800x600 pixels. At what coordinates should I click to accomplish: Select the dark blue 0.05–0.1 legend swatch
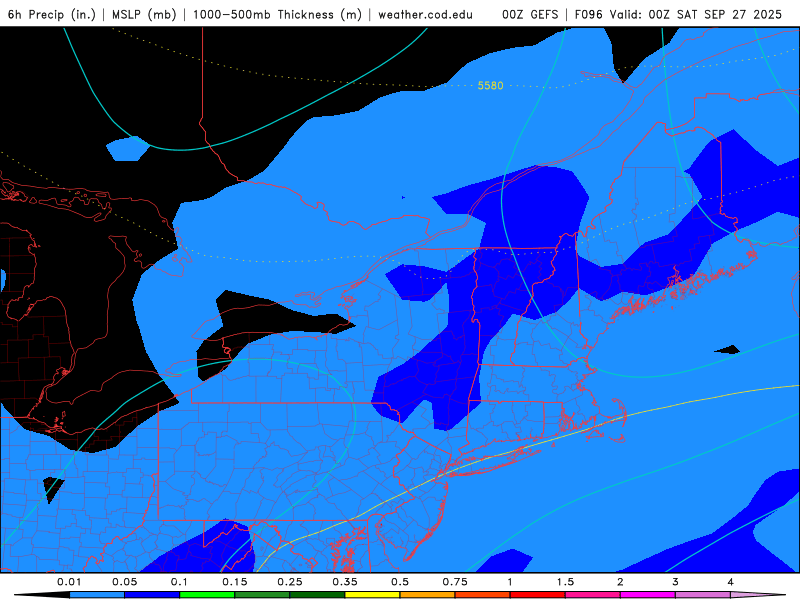tap(152, 595)
